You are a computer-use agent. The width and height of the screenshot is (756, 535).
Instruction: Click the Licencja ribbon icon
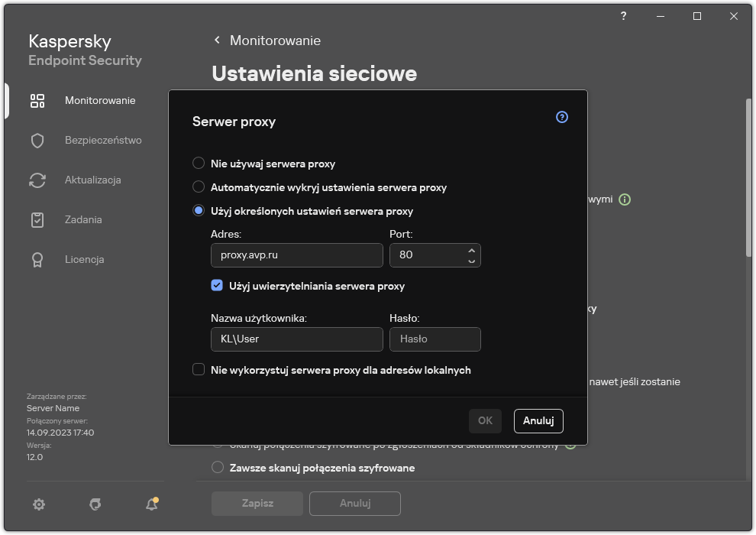pos(37,260)
